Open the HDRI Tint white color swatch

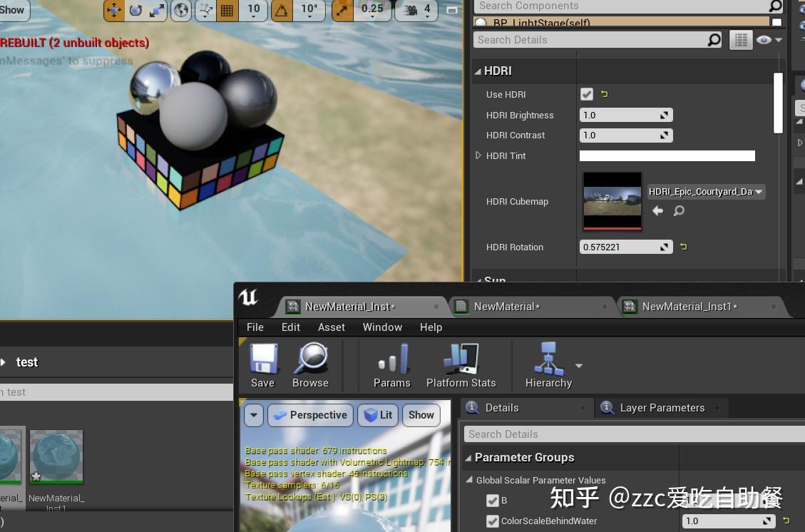click(x=667, y=155)
